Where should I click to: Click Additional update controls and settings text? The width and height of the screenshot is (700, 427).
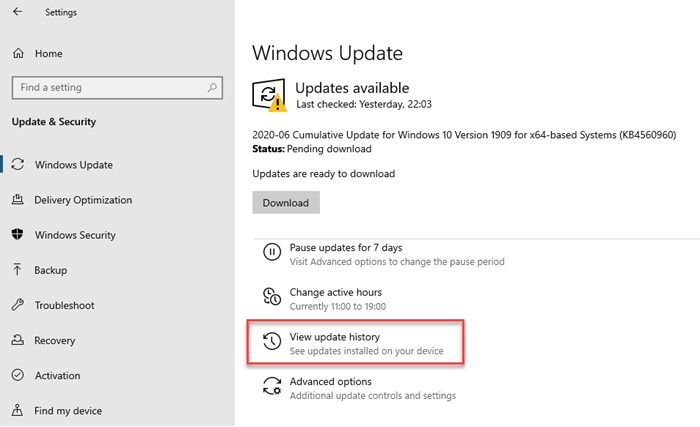(x=372, y=396)
